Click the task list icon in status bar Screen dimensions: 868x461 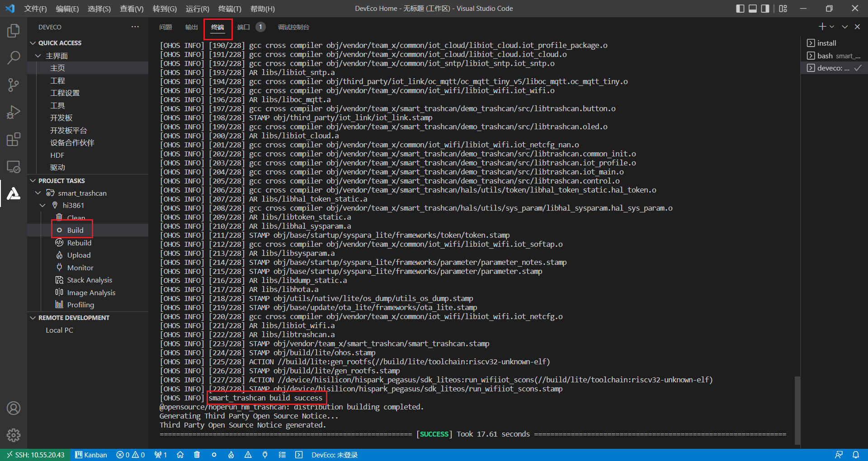click(x=282, y=455)
